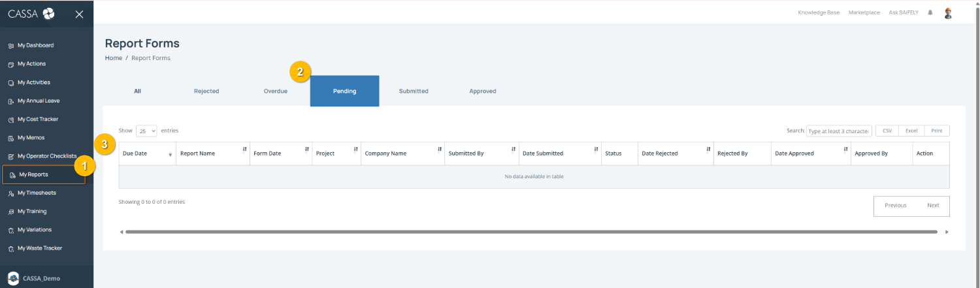
Task: Click the My Annual Leave sidebar icon
Action: tap(10, 101)
